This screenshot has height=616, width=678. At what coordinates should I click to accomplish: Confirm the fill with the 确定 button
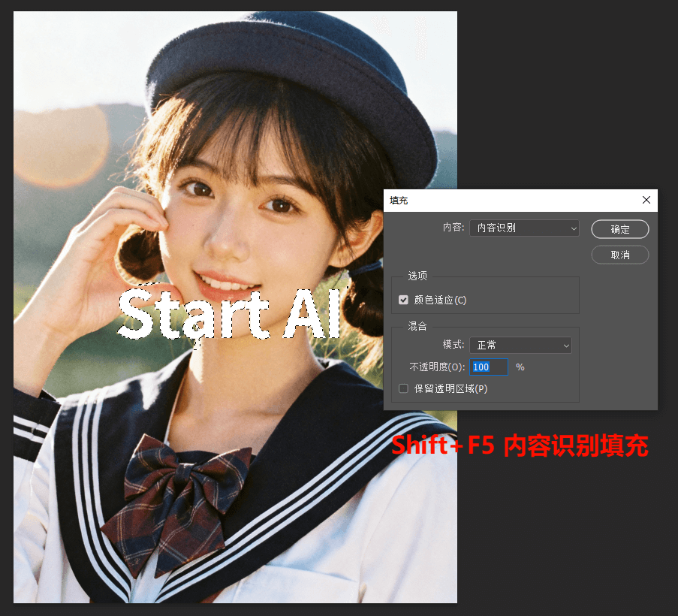[x=619, y=229]
